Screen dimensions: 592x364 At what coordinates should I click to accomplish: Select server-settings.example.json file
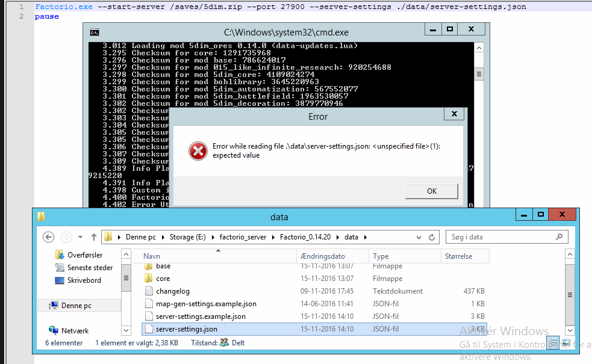(x=314, y=316)
